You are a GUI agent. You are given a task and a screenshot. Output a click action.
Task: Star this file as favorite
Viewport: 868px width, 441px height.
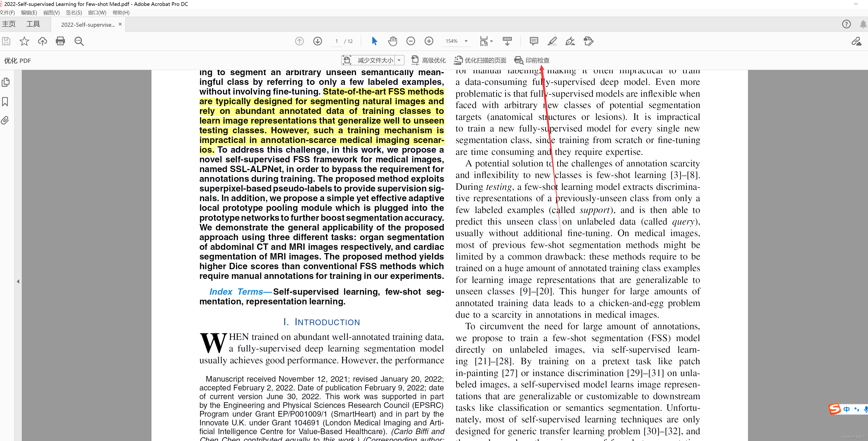coord(24,41)
